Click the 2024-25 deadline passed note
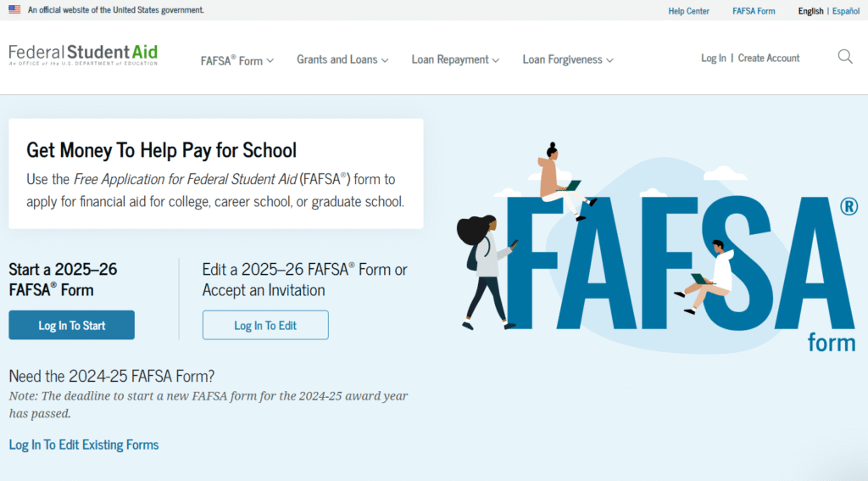Screen dimensions: 868x481 click(x=209, y=405)
